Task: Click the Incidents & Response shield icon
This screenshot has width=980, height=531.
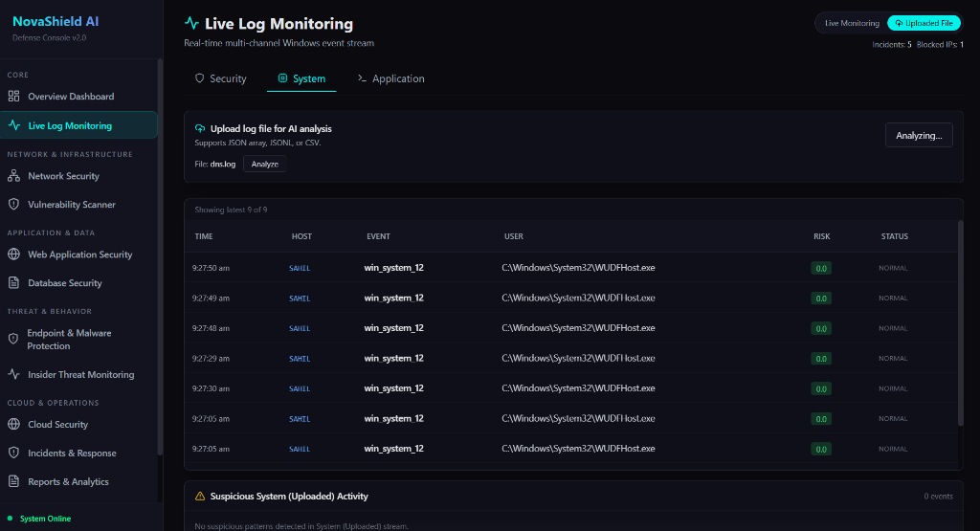Action: (13, 453)
